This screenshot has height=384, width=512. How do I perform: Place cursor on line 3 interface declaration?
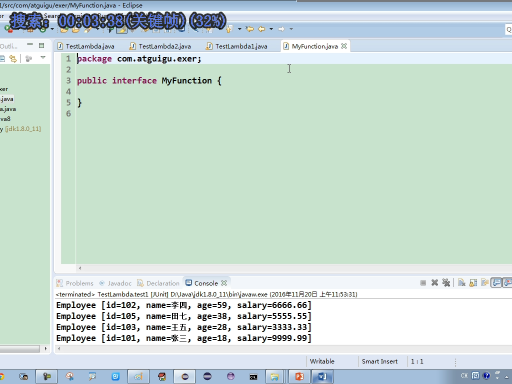[149, 81]
